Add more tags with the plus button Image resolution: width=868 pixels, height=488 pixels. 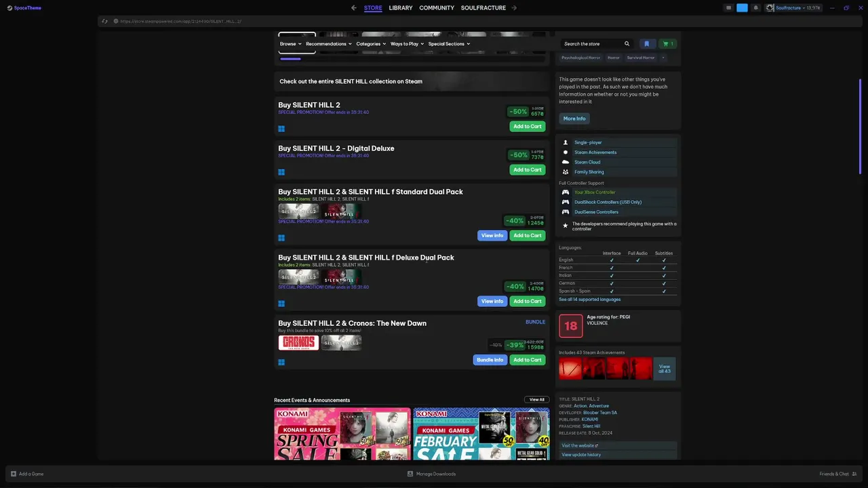(x=663, y=58)
